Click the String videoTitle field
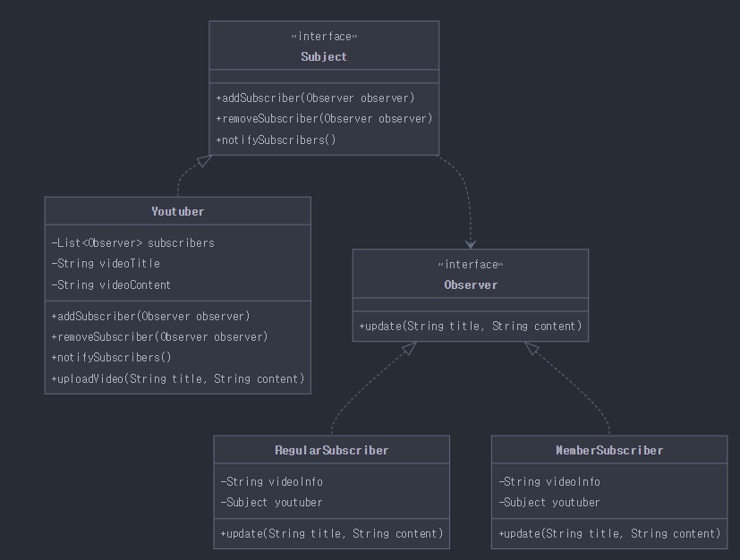Viewport: 740px width, 560px height. [106, 263]
